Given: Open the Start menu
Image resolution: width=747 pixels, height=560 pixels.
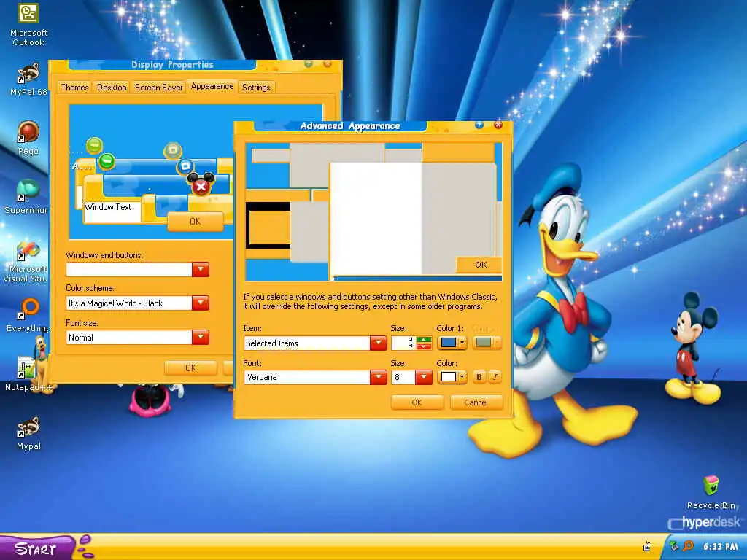Looking at the screenshot, I should tap(37, 548).
